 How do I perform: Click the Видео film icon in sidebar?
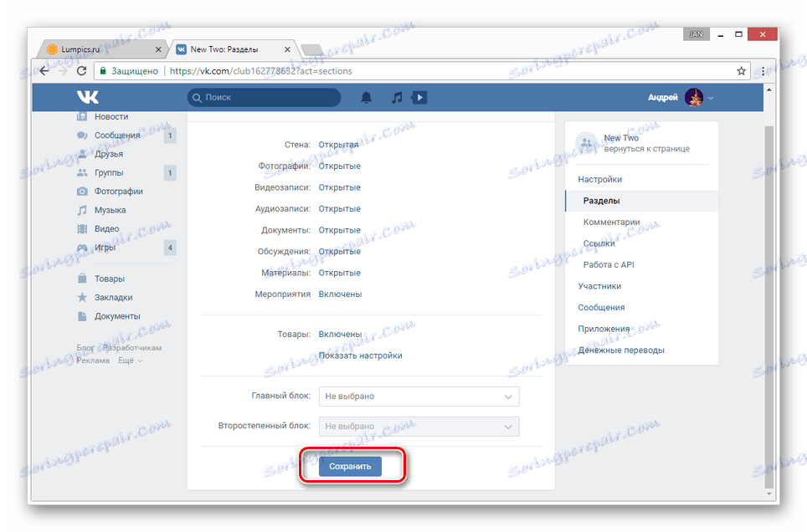point(82,229)
